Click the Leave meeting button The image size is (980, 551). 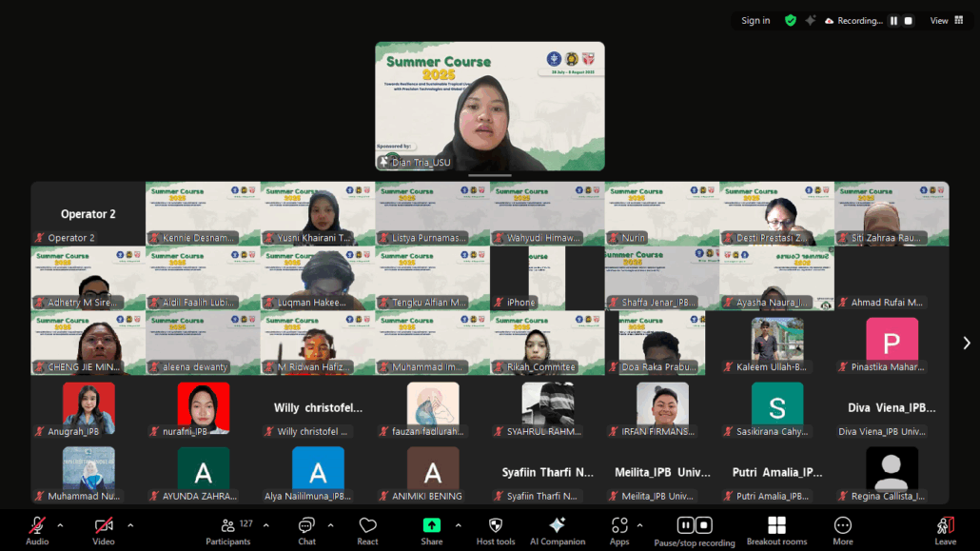click(x=945, y=526)
